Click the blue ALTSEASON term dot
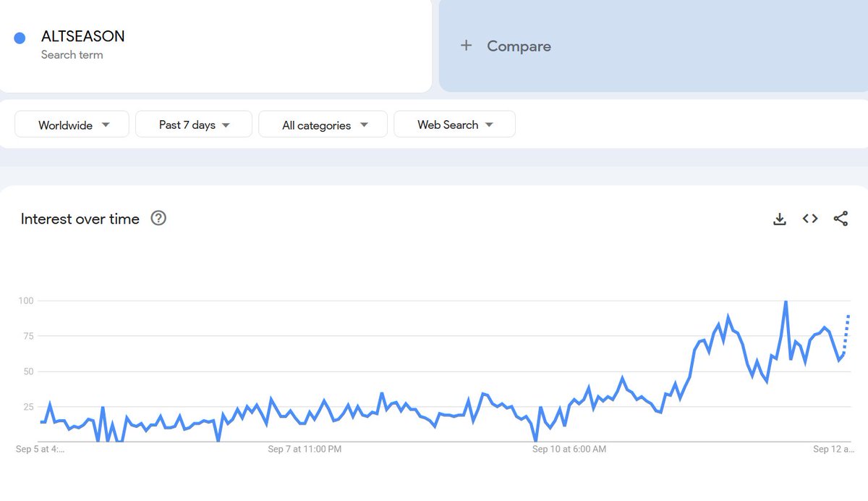 [x=20, y=38]
